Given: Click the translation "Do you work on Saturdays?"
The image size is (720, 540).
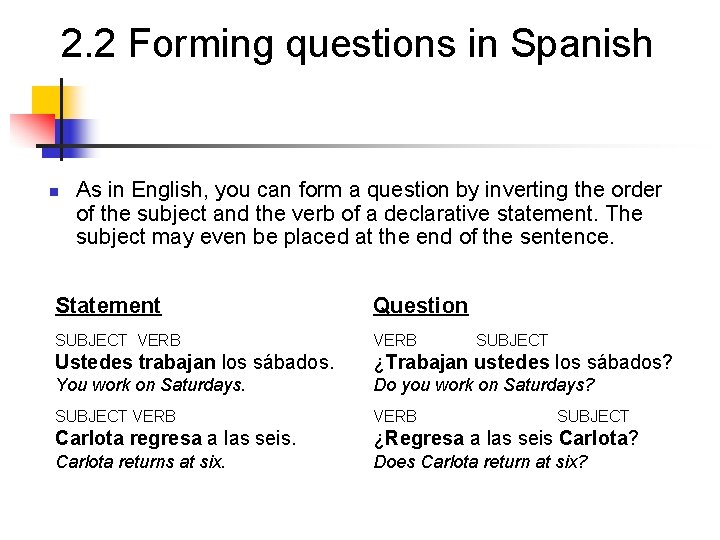Looking at the screenshot, I should 483,385.
